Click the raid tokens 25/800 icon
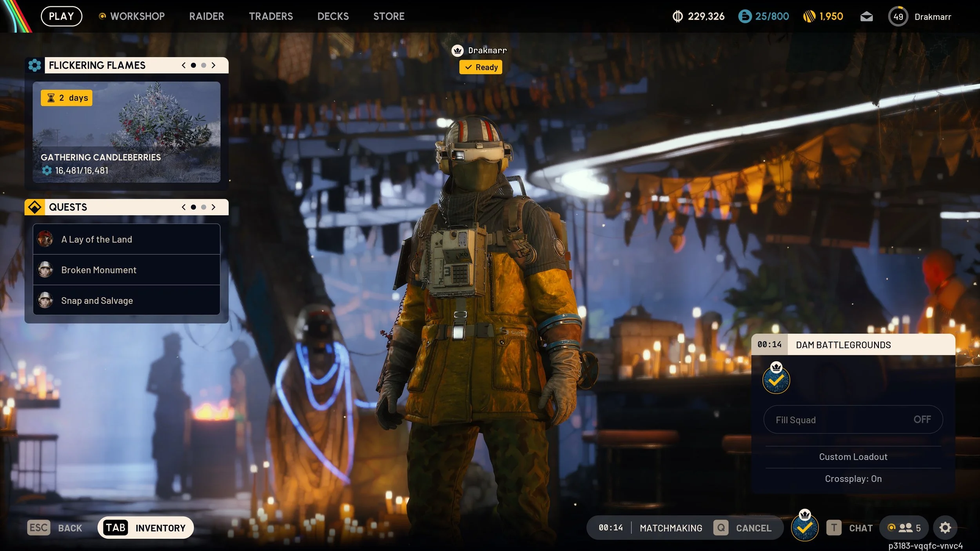The height and width of the screenshot is (551, 980). pyautogui.click(x=744, y=16)
